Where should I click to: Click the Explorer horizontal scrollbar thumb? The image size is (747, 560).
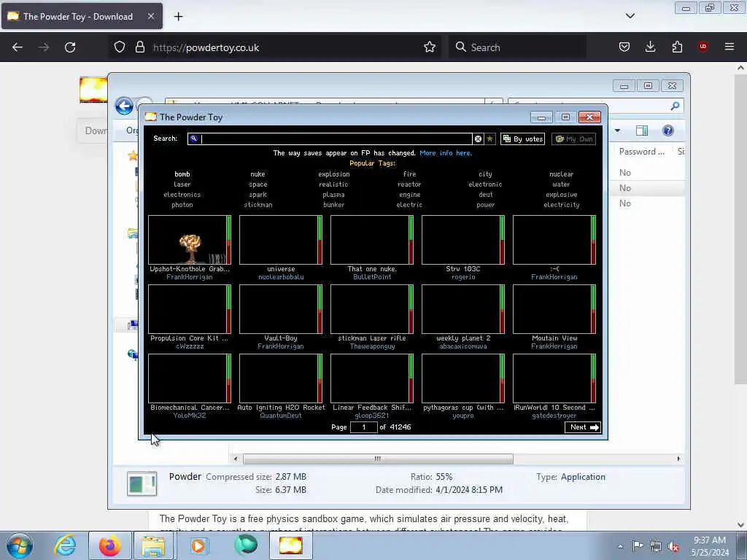pos(378,459)
